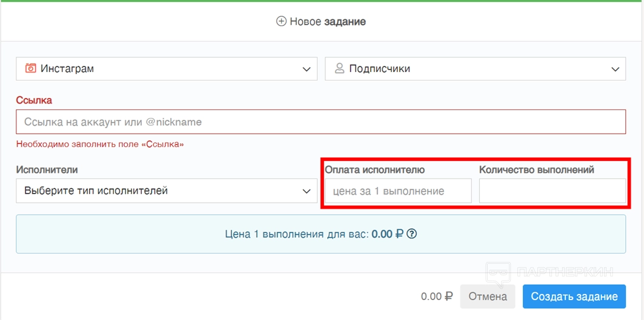Screen dimensions: 644x320
Task: Click the Партнеркин watermark logo icon
Action: pos(500,273)
